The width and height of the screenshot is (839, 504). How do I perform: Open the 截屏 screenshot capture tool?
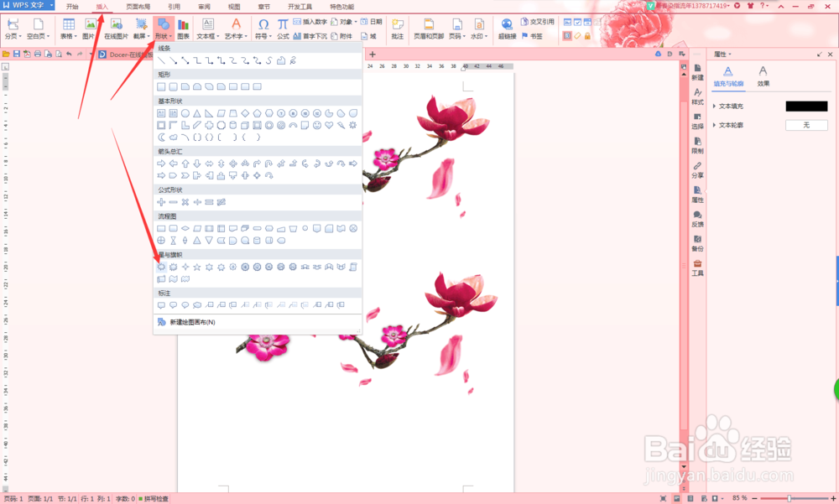pos(138,32)
